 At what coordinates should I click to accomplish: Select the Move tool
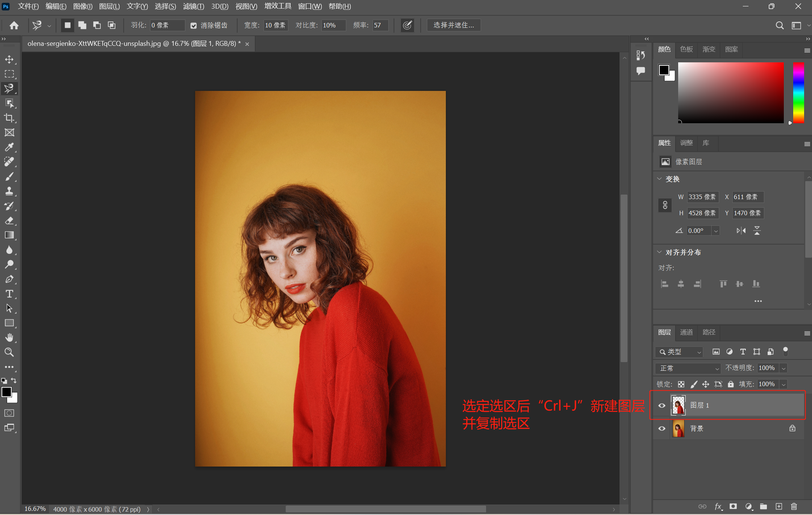tap(9, 59)
